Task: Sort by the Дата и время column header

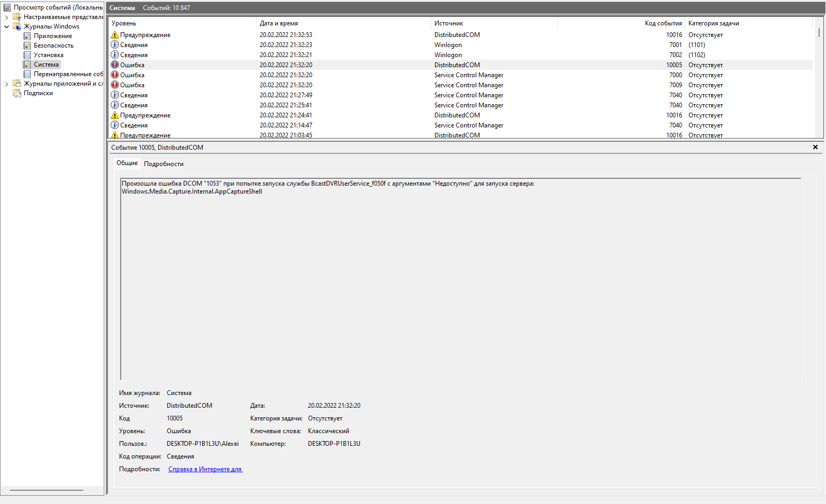Action: (x=344, y=23)
